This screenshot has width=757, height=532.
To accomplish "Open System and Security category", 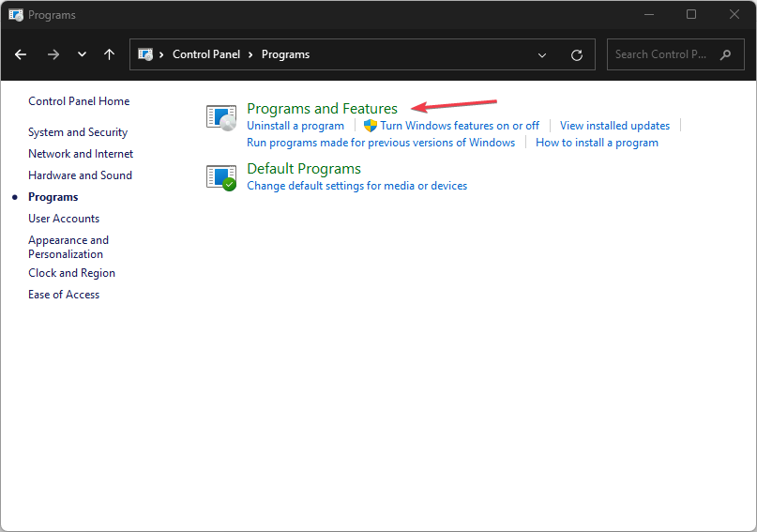I will pyautogui.click(x=78, y=132).
